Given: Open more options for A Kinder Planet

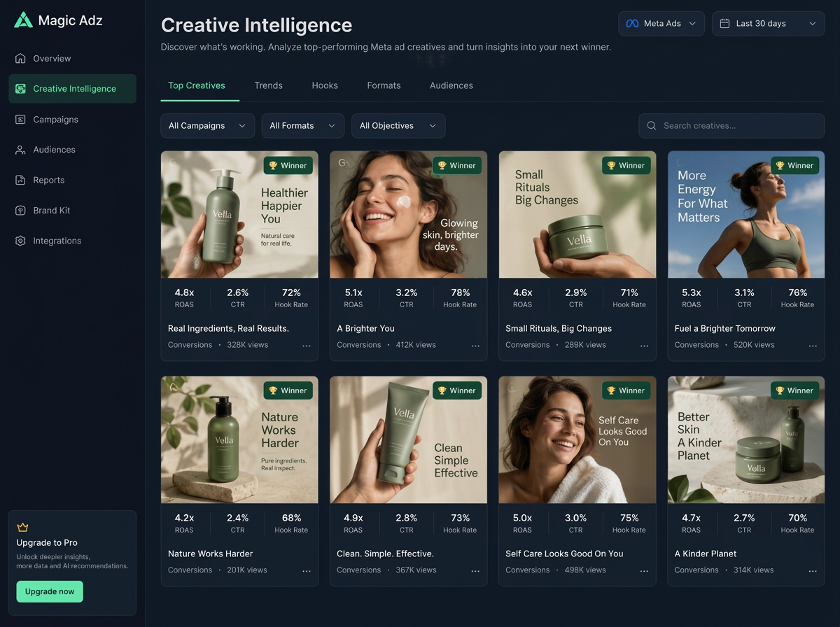Looking at the screenshot, I should pos(813,571).
